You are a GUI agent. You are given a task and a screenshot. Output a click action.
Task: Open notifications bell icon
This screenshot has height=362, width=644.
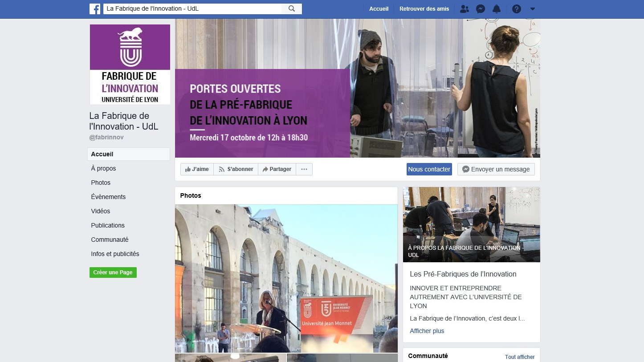point(496,8)
